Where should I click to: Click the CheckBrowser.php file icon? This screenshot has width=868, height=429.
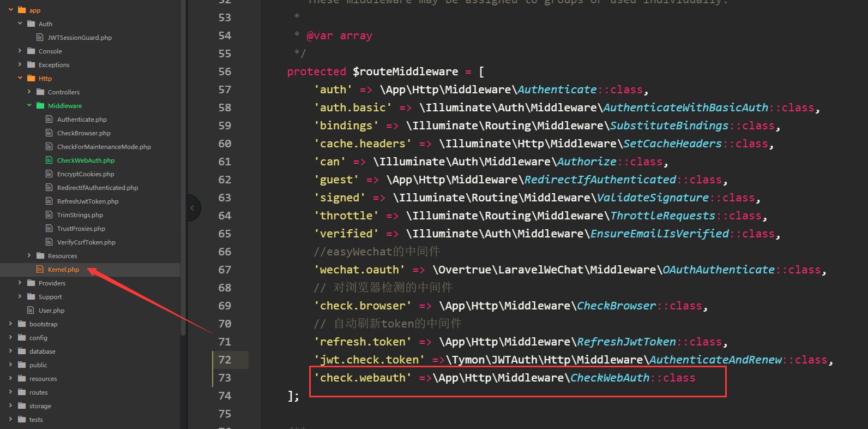click(49, 133)
